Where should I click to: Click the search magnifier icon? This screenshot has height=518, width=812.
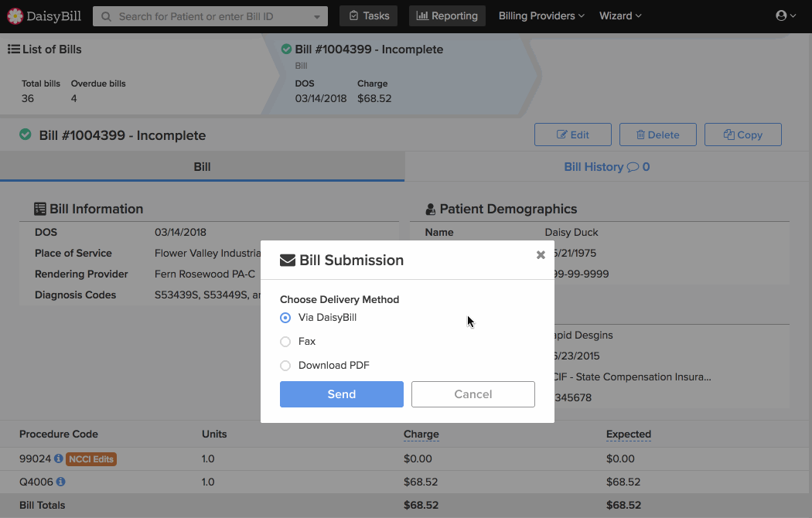106,16
